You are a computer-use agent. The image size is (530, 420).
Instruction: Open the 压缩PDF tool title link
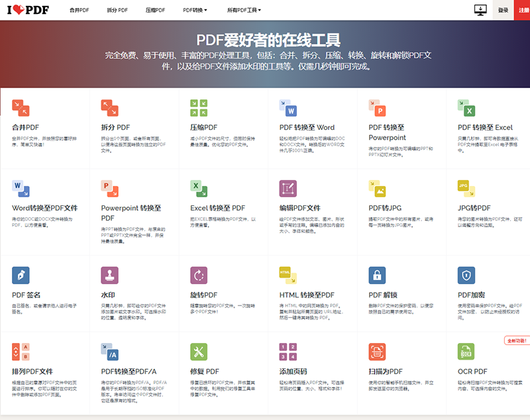(x=204, y=127)
